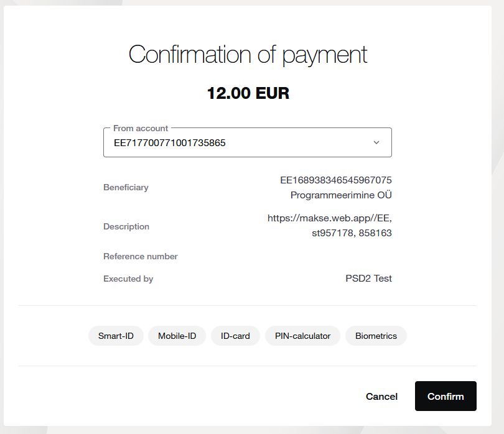
Task: Click the makse.web.app description URL
Action: coord(329,218)
